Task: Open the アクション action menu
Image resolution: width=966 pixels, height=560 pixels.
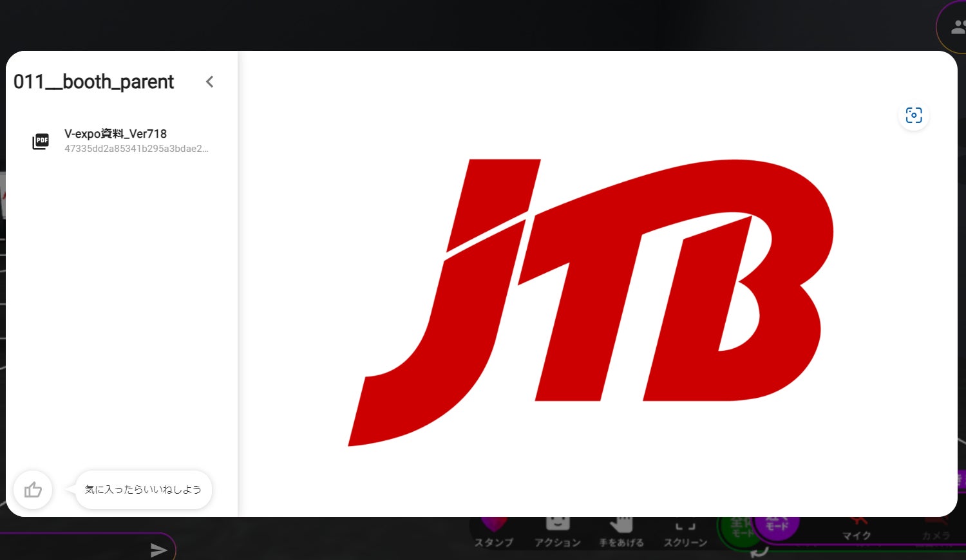Action: (558, 534)
